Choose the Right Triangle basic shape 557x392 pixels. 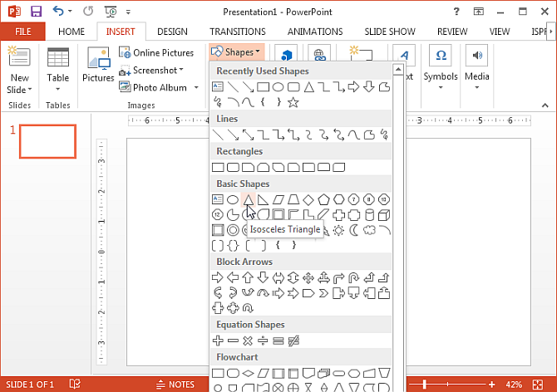coord(263,199)
